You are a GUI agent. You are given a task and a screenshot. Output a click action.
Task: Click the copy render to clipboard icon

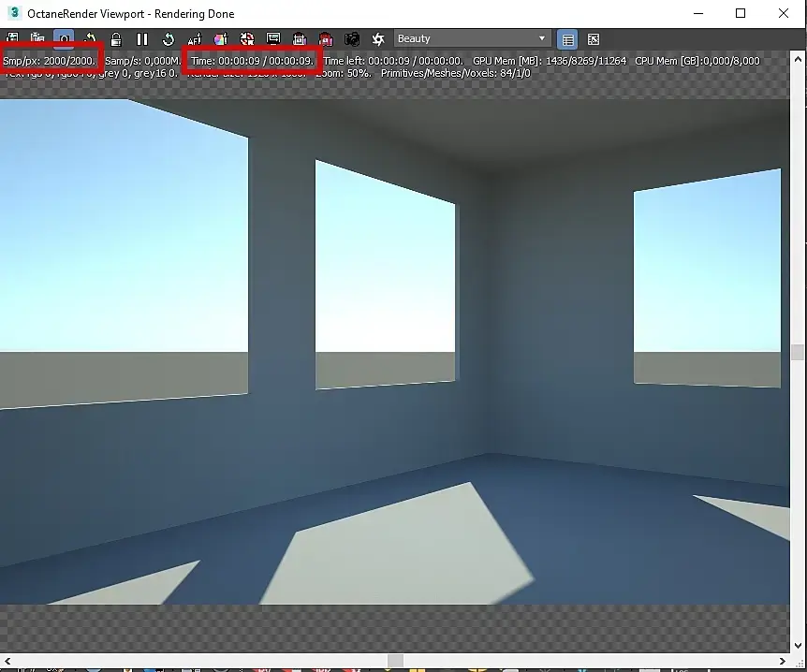pyautogui.click(x=37, y=39)
